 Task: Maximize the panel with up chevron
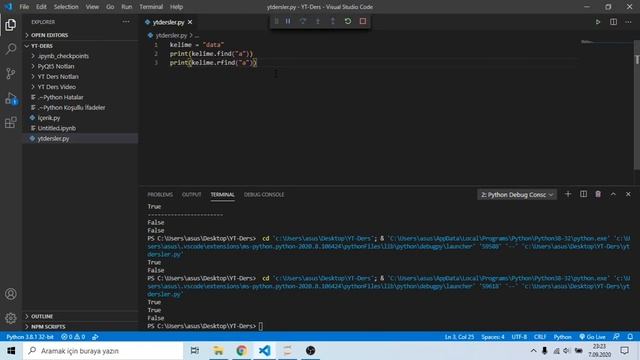(613, 194)
